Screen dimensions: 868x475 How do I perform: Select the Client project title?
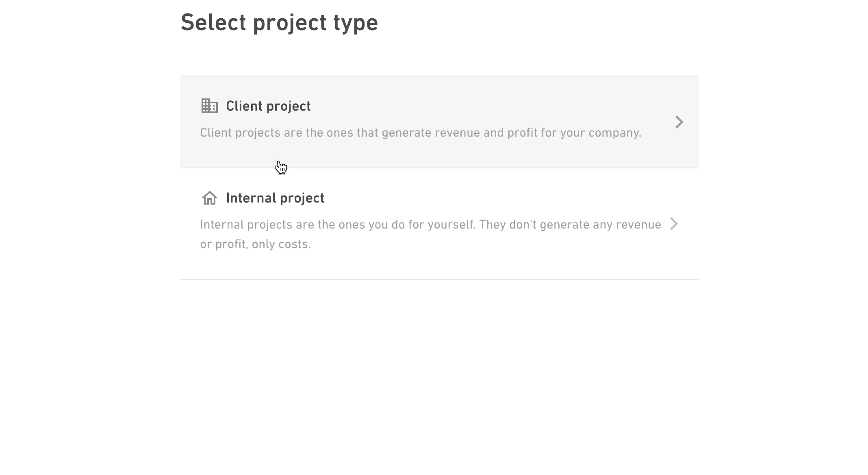click(268, 106)
